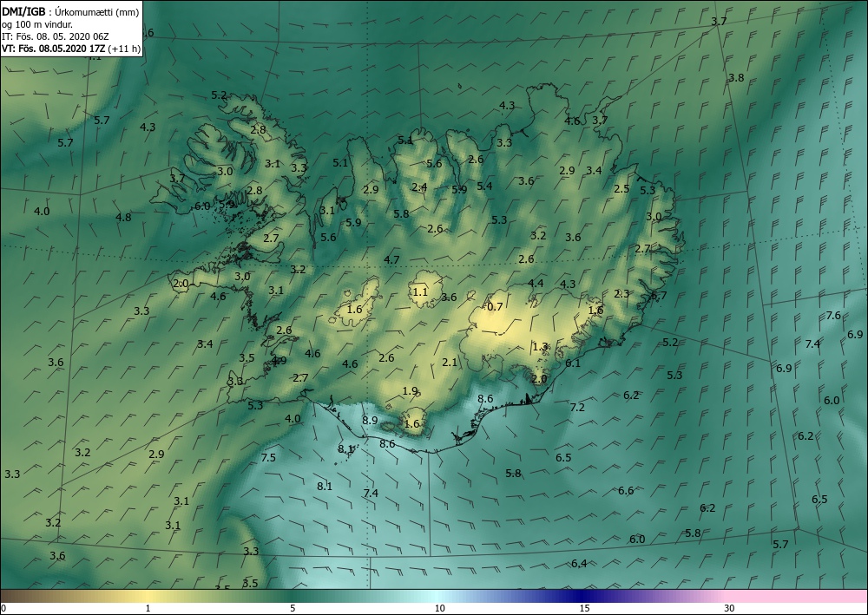Click the 7.5 value over the sea
868x615 pixels.
(x=268, y=457)
